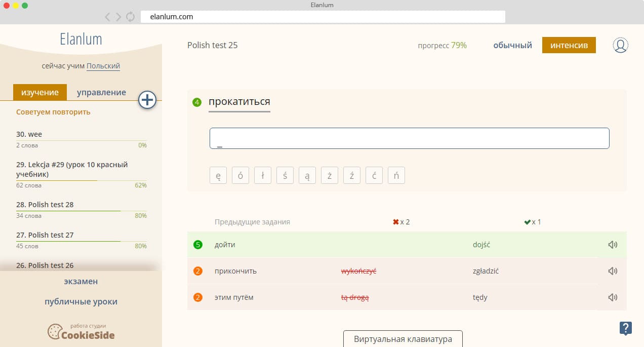The height and width of the screenshot is (347, 644).
Task: Click the 0% progress of 30. wee
Action: coord(142,145)
